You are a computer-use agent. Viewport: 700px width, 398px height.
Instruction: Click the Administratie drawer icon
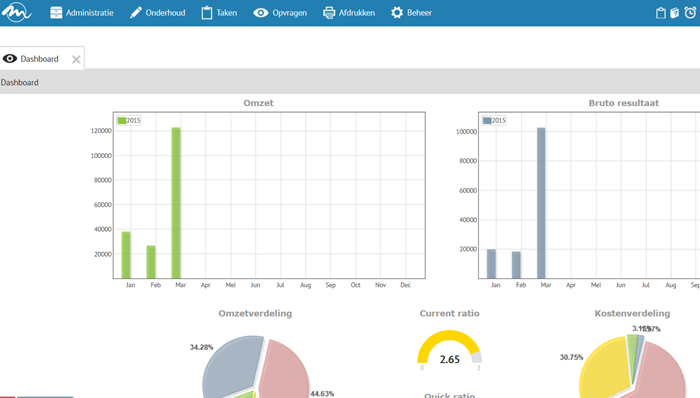[x=56, y=12]
